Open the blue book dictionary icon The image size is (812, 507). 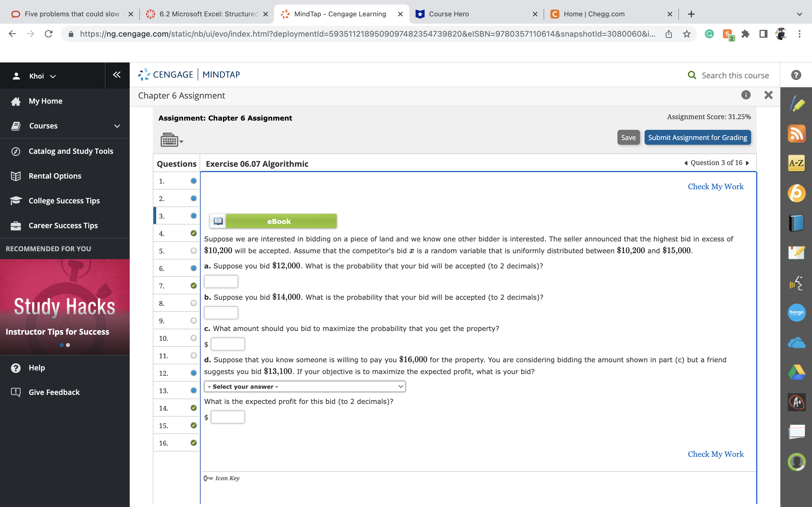[796, 223]
